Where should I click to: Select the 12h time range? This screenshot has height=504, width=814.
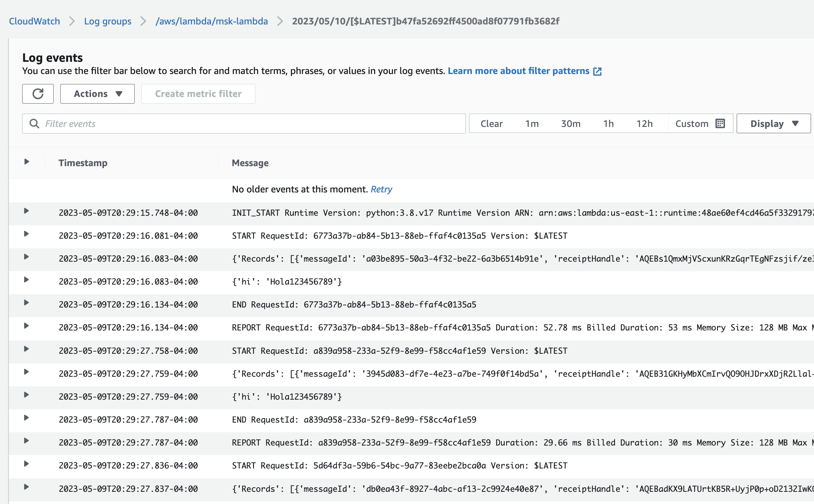coord(644,124)
